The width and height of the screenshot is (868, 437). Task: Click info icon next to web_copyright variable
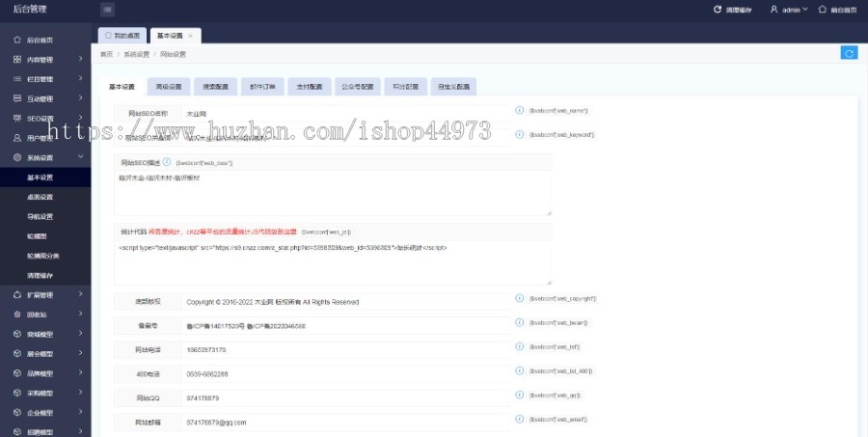(x=519, y=298)
